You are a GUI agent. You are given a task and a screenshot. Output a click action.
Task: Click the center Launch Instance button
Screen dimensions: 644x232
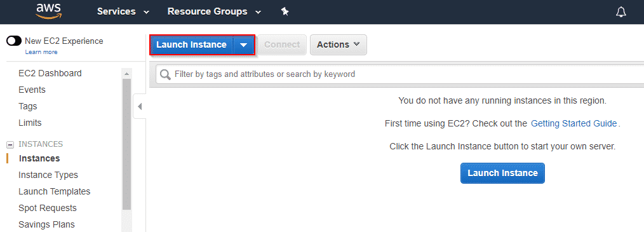[503, 173]
